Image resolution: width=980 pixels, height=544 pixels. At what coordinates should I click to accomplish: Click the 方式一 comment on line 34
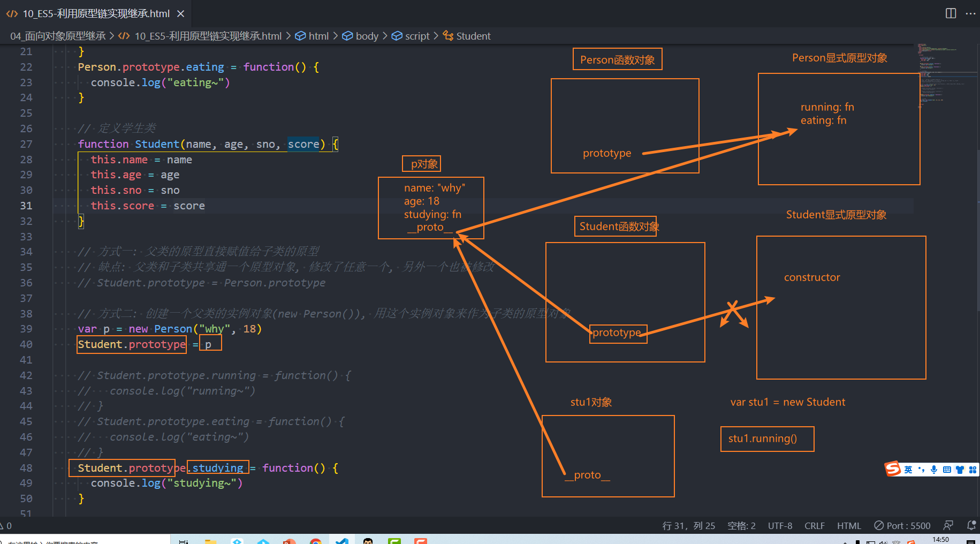click(x=199, y=252)
